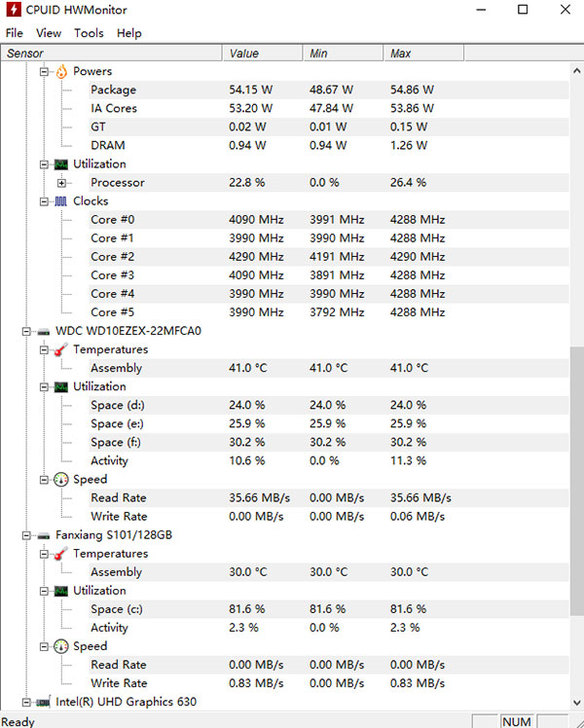Click the WDC WD10EZEX hard drive icon
584x728 pixels.
tap(43, 331)
